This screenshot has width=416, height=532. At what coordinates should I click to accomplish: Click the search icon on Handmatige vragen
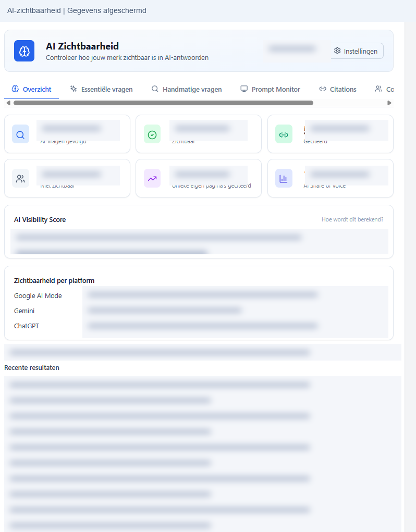tap(155, 89)
